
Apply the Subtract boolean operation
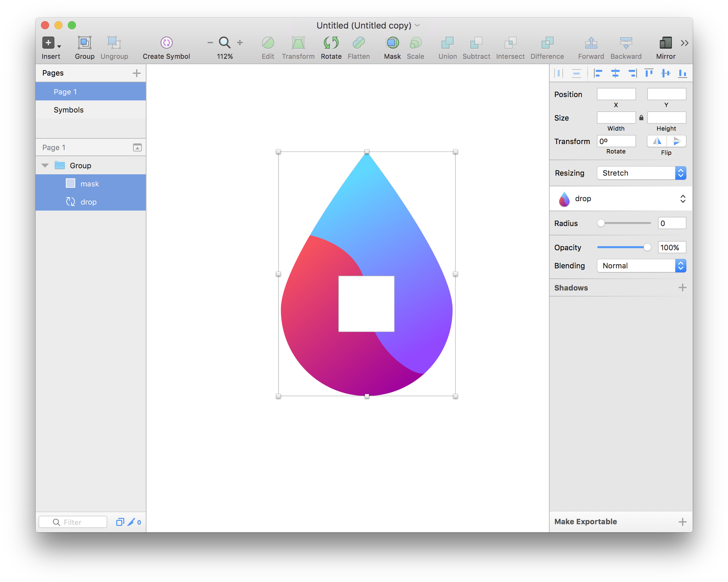(476, 43)
